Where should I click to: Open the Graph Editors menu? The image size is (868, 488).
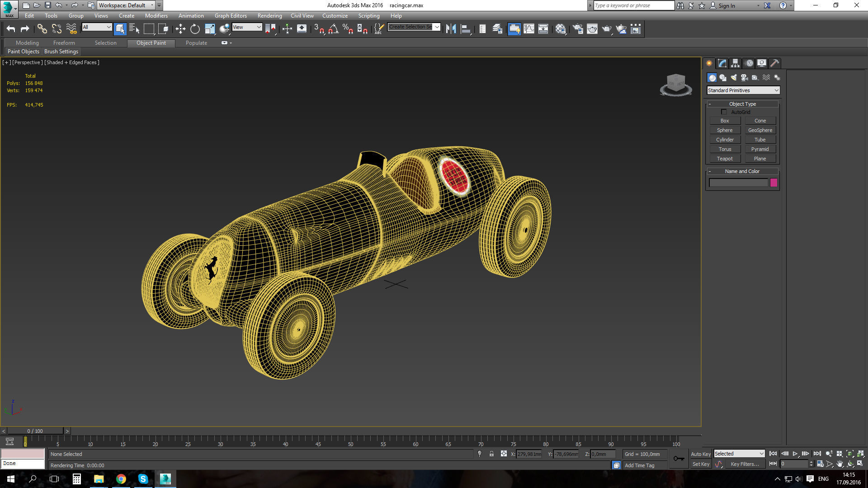pos(231,16)
